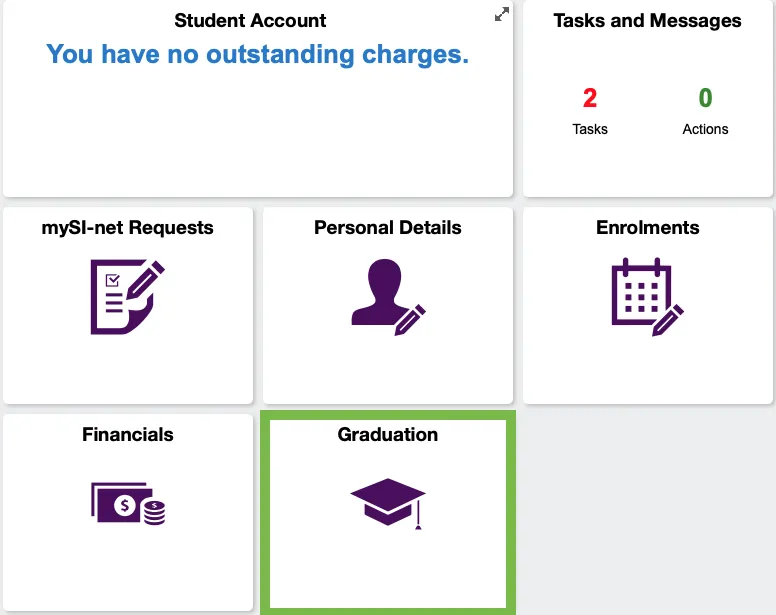Click the Graduation cap icon
Viewport: 776px width, 615px height.
click(388, 503)
